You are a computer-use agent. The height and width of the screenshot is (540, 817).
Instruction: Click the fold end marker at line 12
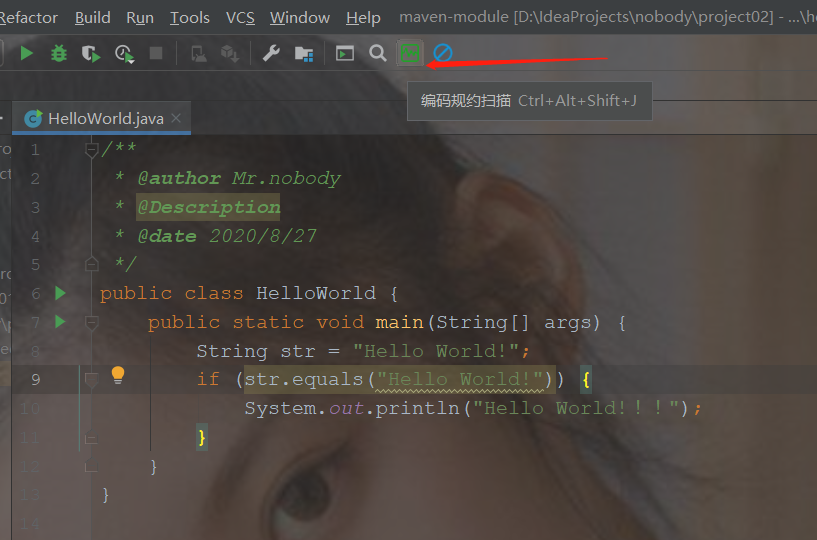(x=92, y=466)
